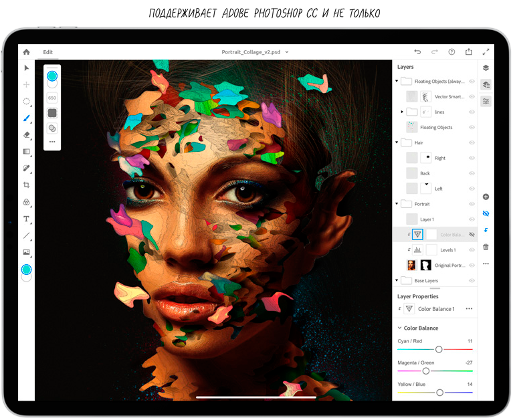This screenshot has width=513, height=420.
Task: Select the Brush tool in left toolbar
Action: coord(27,118)
